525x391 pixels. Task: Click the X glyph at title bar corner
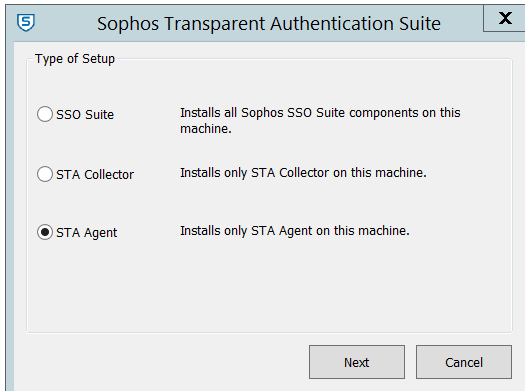coord(505,18)
